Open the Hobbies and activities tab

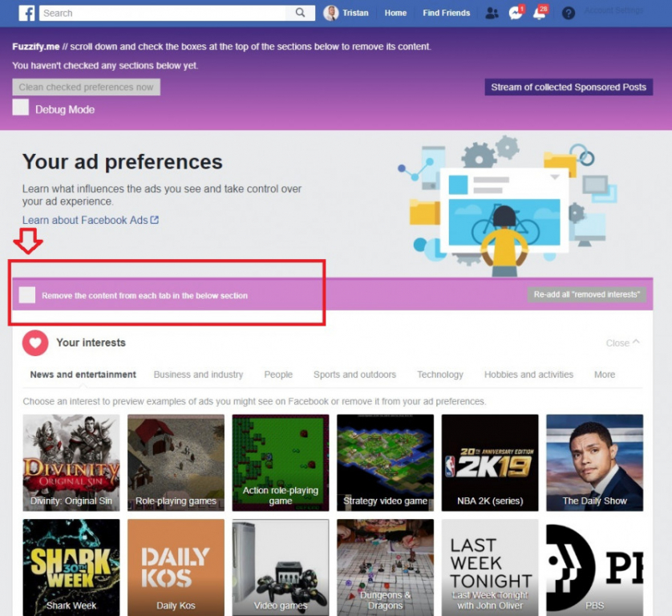click(x=528, y=375)
